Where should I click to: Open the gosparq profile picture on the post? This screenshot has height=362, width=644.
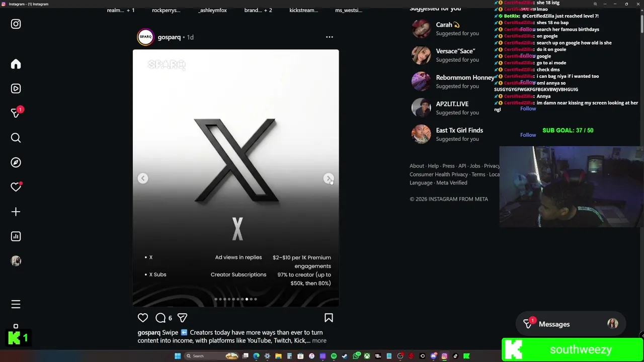tap(145, 37)
